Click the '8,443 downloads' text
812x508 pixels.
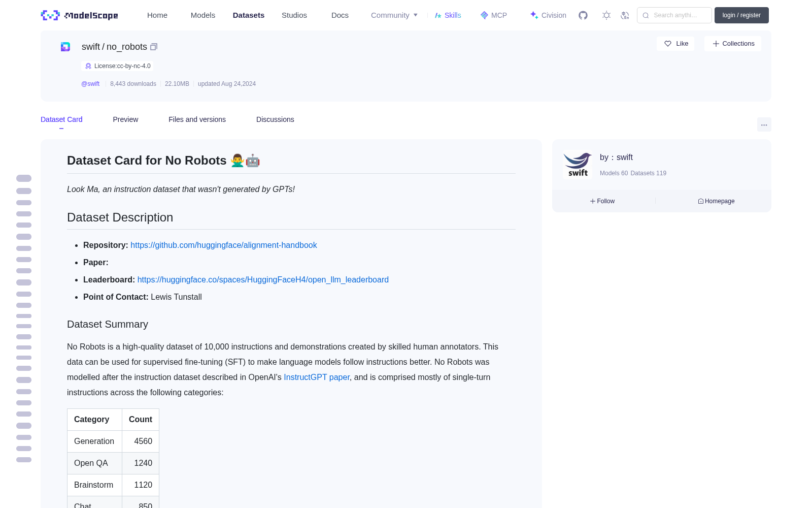coord(133,84)
